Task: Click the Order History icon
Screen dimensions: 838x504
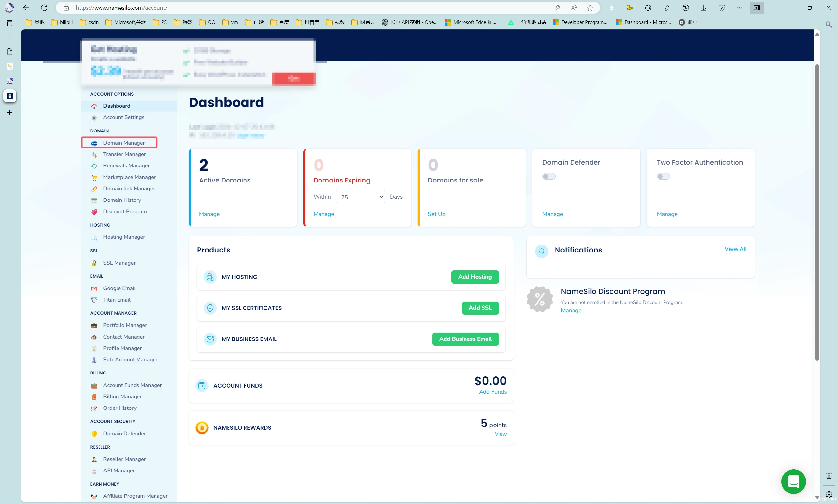Action: coord(94,408)
